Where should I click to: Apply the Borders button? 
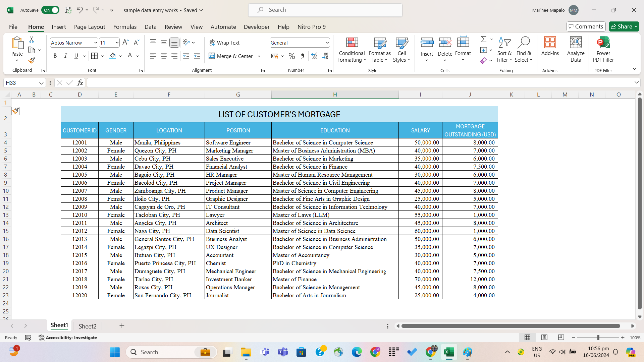95,56
